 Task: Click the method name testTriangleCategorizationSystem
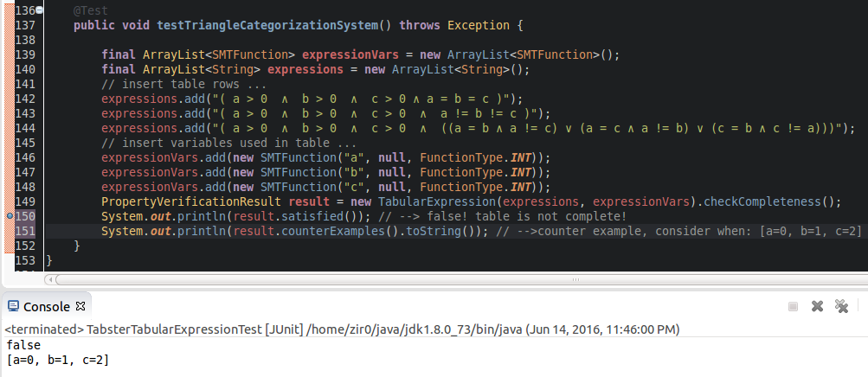pyautogui.click(x=267, y=25)
